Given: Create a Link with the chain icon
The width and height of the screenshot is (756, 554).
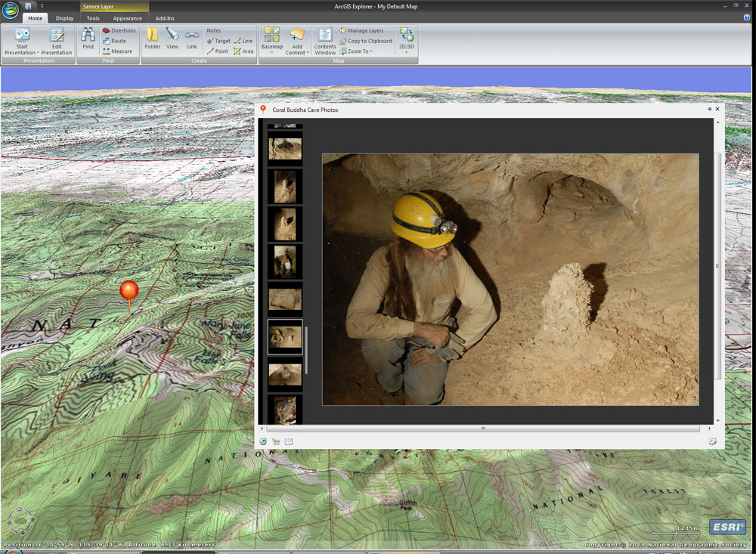Looking at the screenshot, I should coord(192,38).
